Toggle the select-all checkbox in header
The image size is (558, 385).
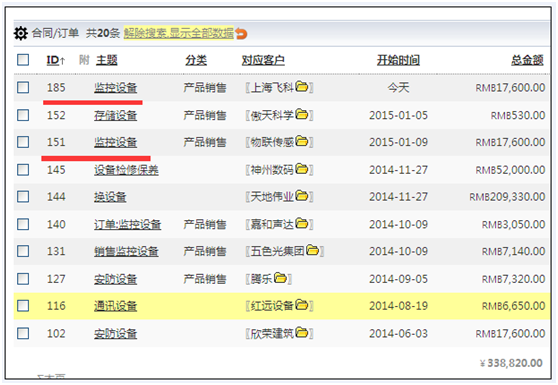pyautogui.click(x=23, y=60)
